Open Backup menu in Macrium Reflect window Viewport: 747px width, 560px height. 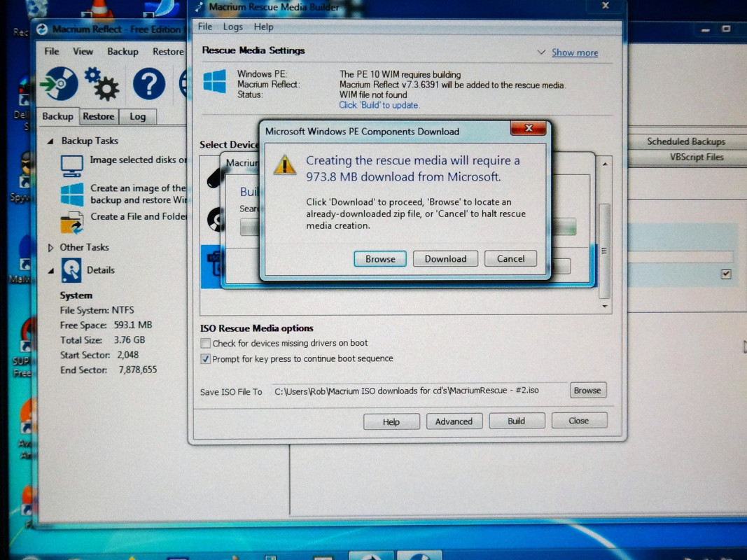123,51
